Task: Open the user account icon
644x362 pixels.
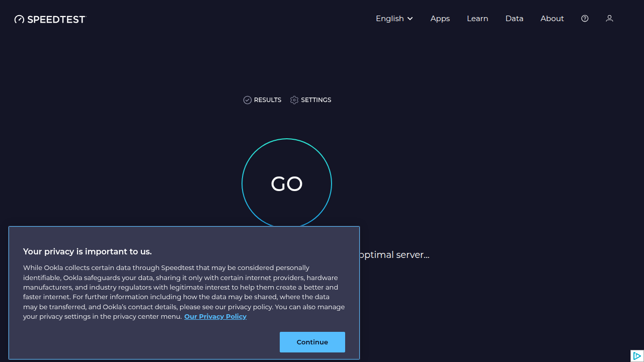Action: pos(609,19)
